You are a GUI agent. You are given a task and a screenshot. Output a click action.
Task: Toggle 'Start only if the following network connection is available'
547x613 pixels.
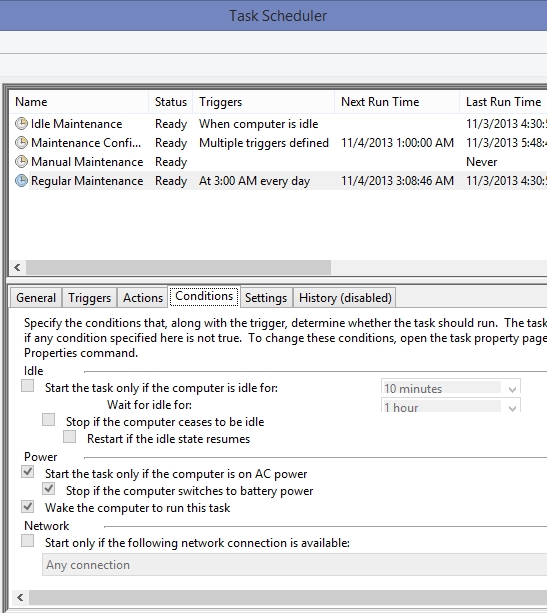pyautogui.click(x=27, y=541)
